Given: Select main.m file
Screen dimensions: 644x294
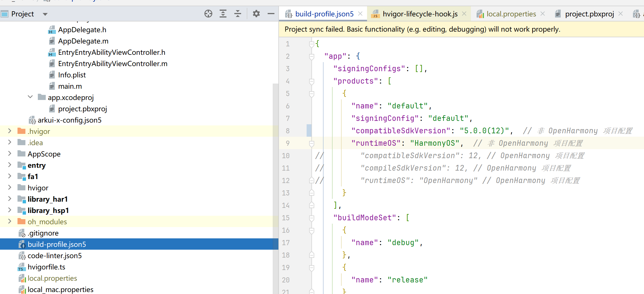Looking at the screenshot, I should point(70,86).
